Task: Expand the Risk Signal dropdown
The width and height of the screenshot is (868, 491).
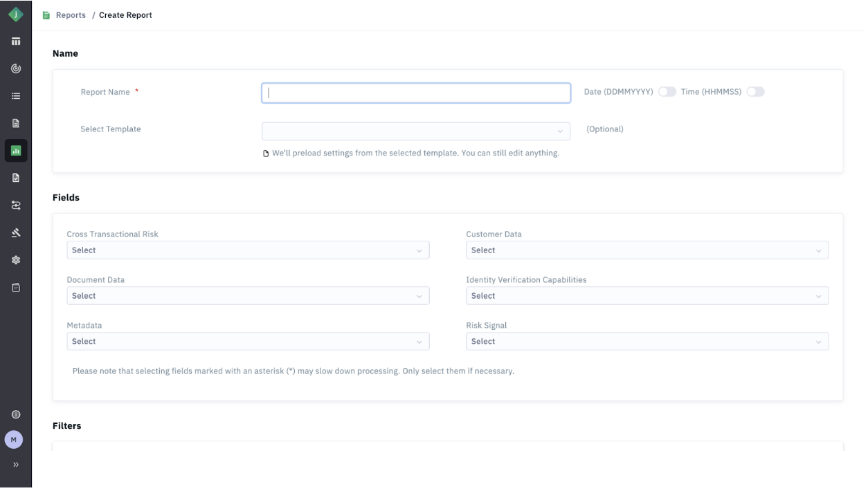Action: 647,342
